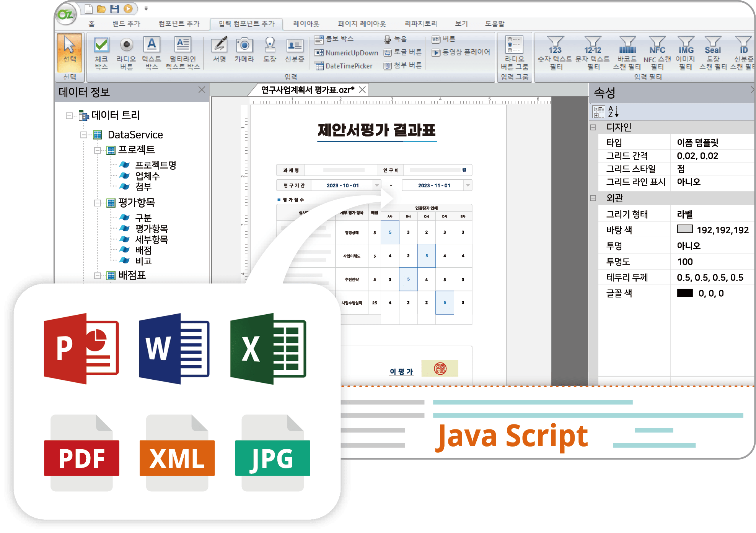
Task: Open the 레이아웃 ribbon tab
Action: pyautogui.click(x=306, y=24)
